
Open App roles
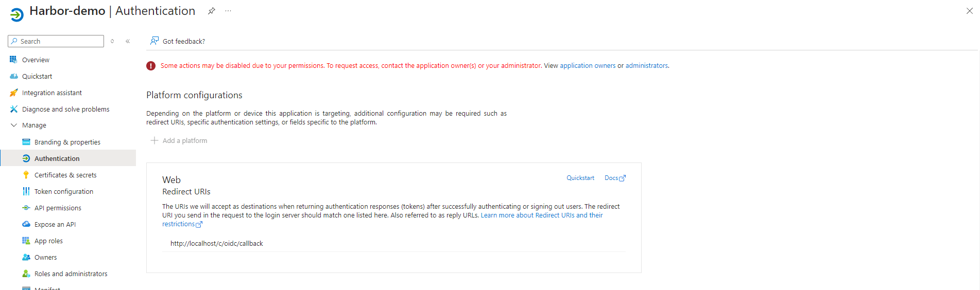(48, 241)
